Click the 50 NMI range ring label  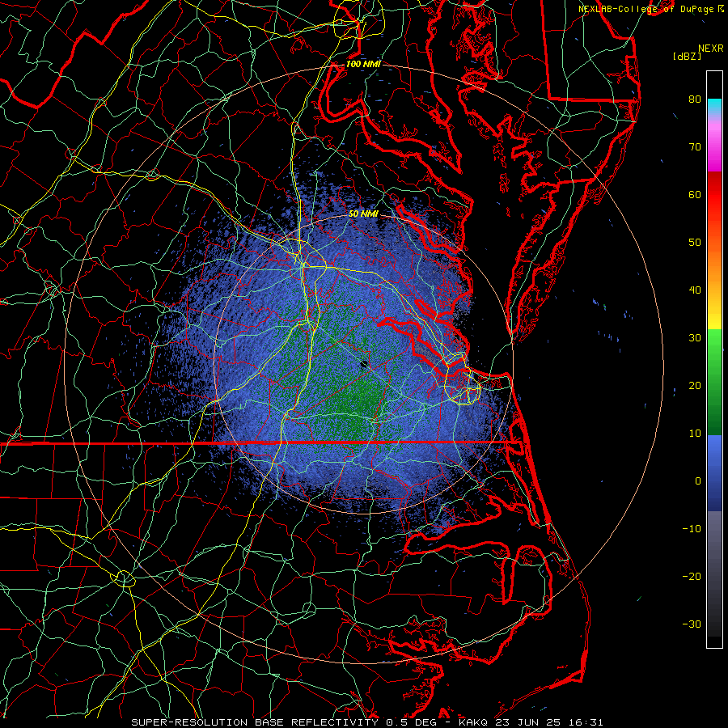pyautogui.click(x=363, y=214)
